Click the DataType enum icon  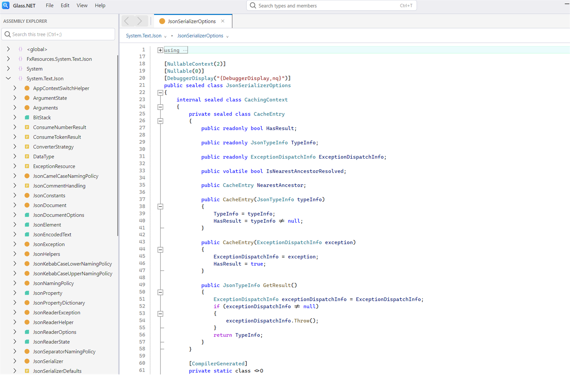pos(27,156)
